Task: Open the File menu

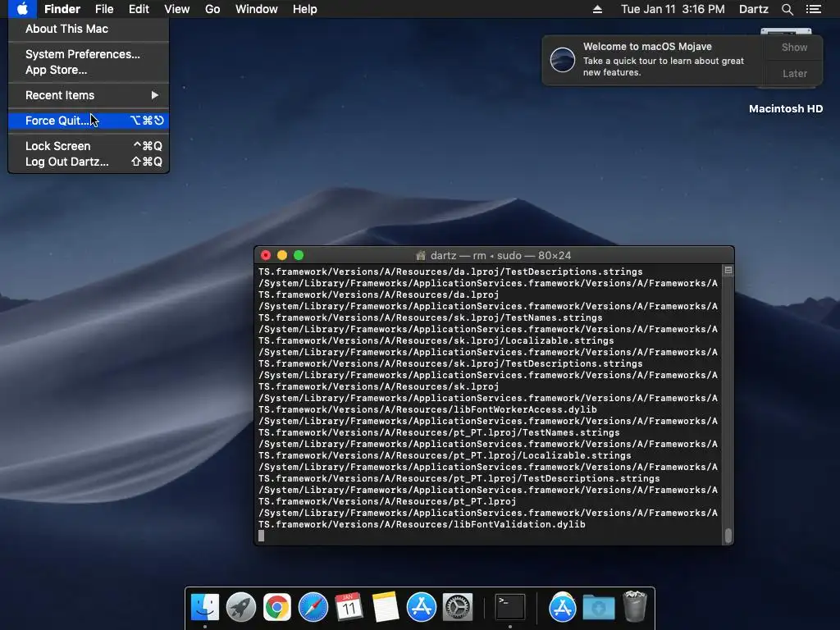Action: 104,9
